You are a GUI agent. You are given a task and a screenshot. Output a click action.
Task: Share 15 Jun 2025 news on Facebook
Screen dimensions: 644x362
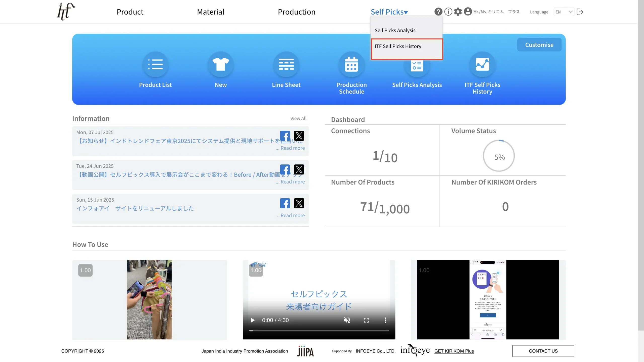click(x=285, y=203)
